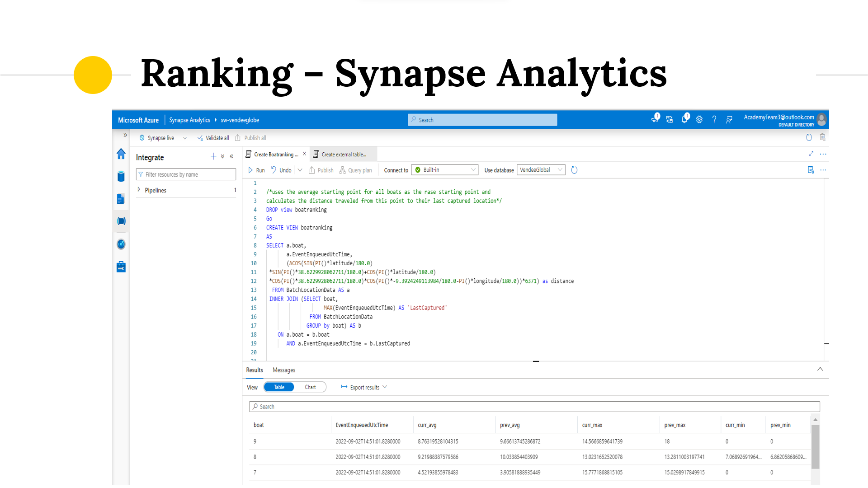Screen dimensions: 868x488
Task: Switch to Create external table tab
Action: (344, 155)
